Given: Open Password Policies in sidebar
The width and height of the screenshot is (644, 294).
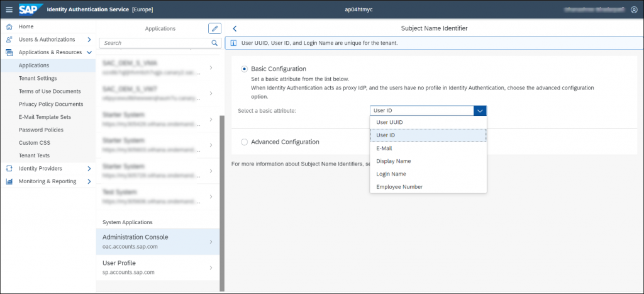Looking at the screenshot, I should pyautogui.click(x=48, y=130).
